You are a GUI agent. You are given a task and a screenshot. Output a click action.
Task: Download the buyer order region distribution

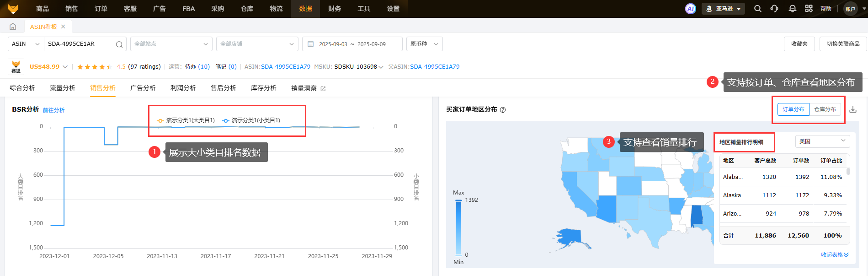tap(853, 109)
